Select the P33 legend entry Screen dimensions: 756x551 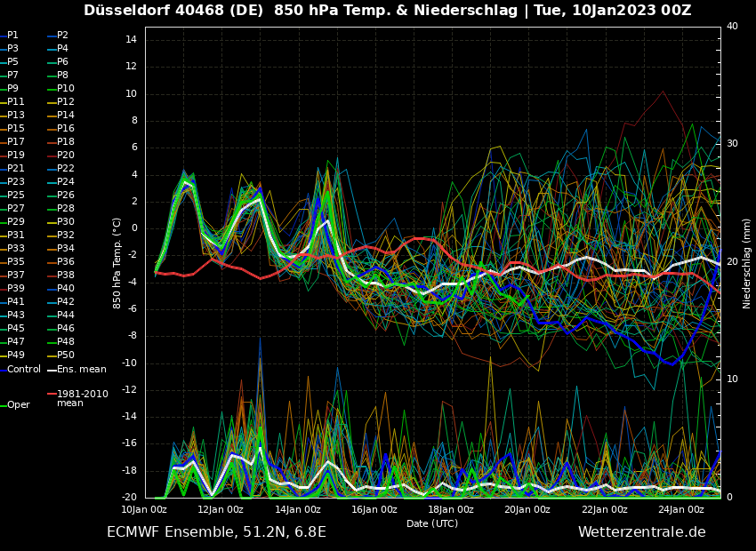tap(16, 249)
